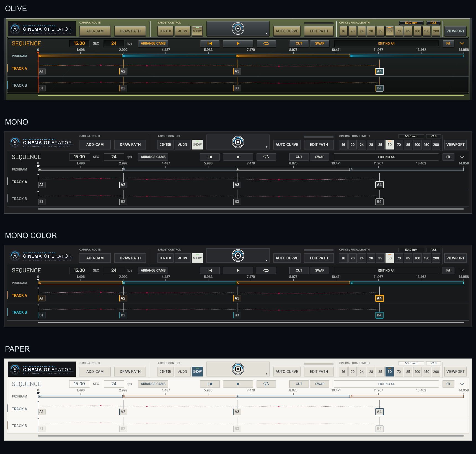Toggle loop icon in Mono panel
The image size is (476, 454).
click(266, 157)
